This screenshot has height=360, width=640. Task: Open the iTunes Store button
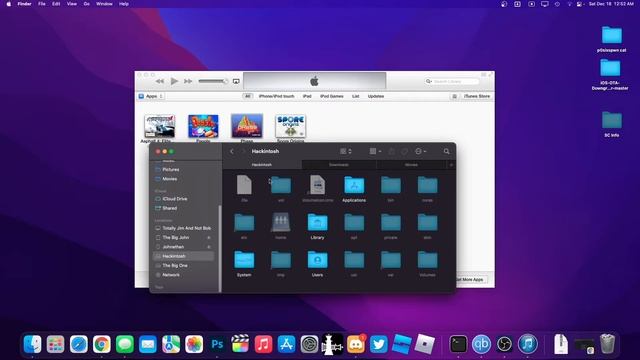click(x=477, y=96)
